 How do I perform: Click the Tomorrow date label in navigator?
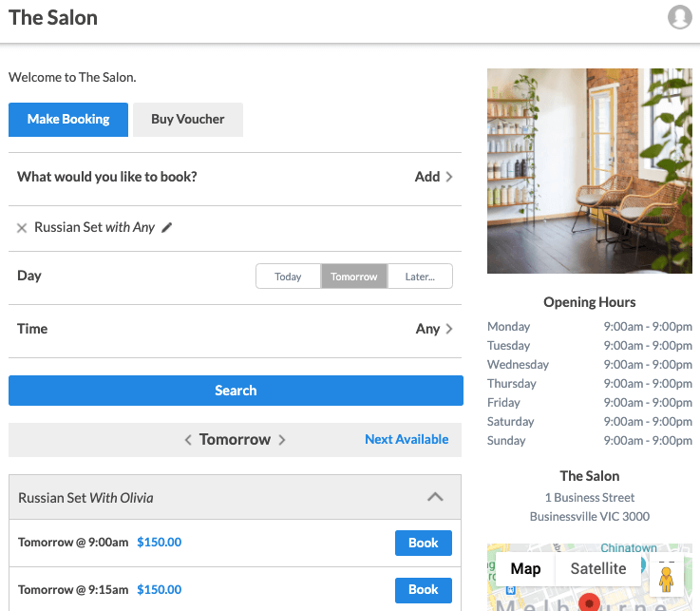235,440
